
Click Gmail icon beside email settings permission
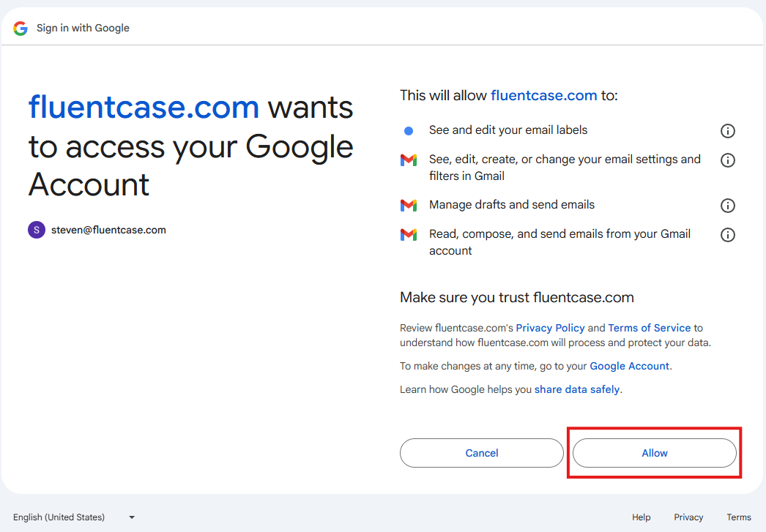(x=409, y=160)
